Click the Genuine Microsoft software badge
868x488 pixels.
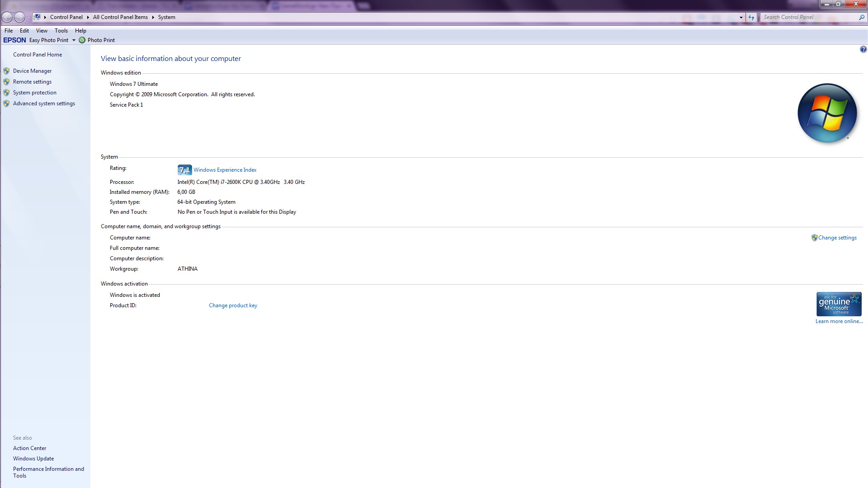[x=839, y=304]
